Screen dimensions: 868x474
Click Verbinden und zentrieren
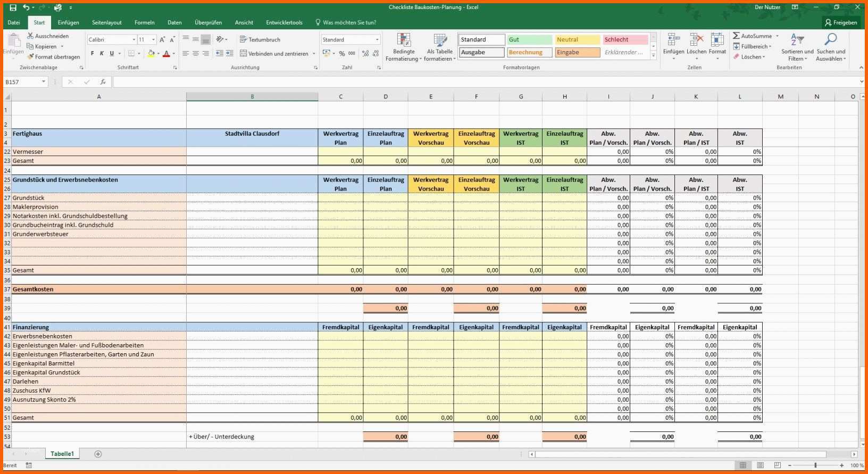pos(274,53)
